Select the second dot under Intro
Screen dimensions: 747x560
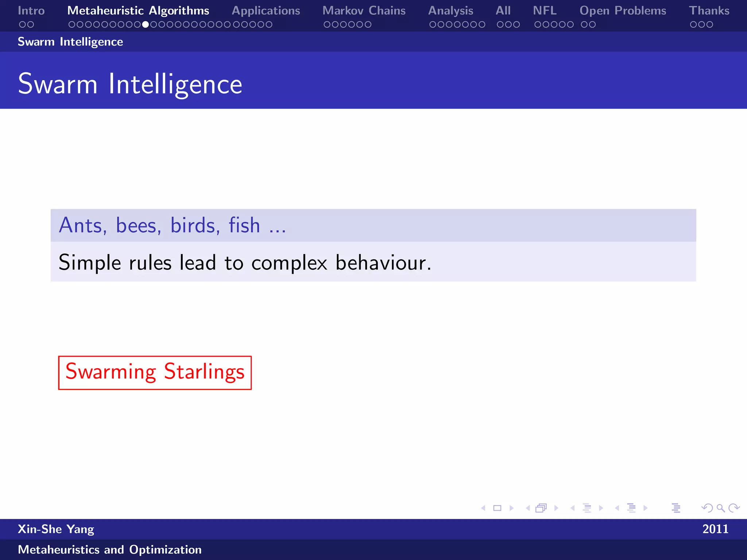(x=31, y=24)
